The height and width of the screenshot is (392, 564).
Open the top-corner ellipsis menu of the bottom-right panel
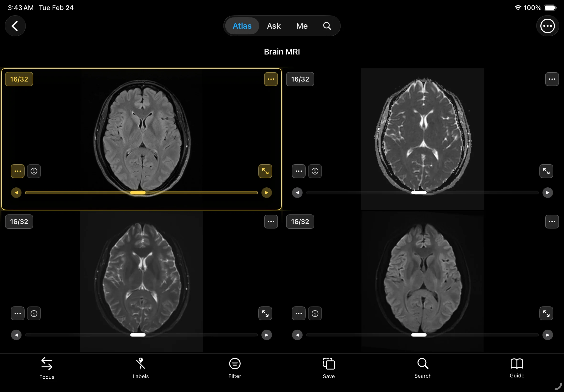552,222
